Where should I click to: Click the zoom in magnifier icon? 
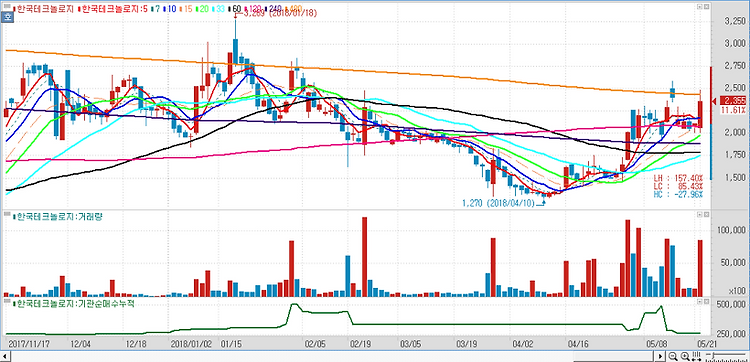click(x=685, y=356)
